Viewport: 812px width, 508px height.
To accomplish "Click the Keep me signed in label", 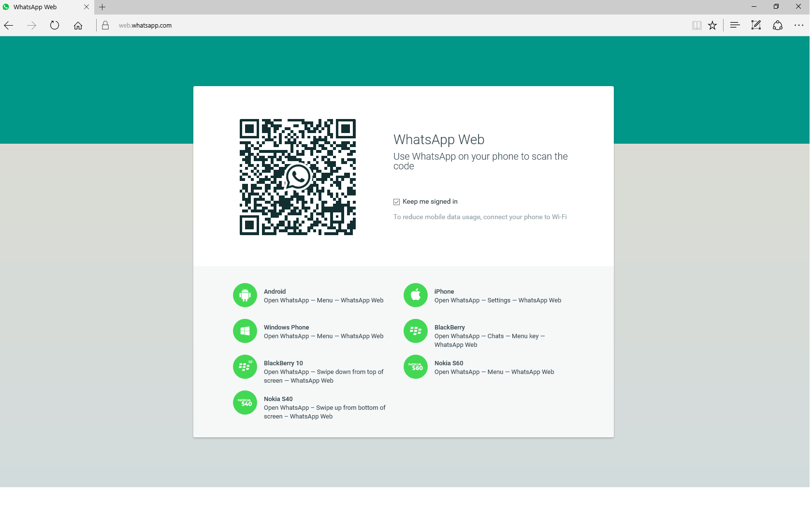I will pyautogui.click(x=430, y=201).
